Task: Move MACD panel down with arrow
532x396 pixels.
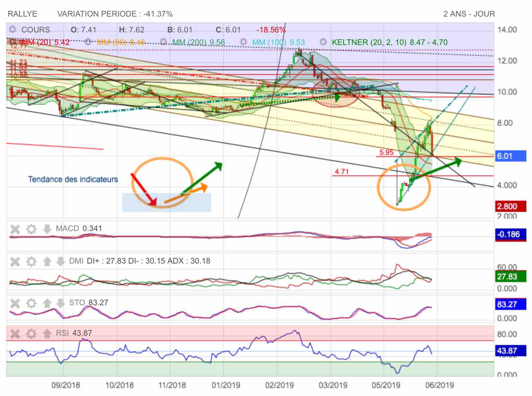Action: pyautogui.click(x=47, y=229)
